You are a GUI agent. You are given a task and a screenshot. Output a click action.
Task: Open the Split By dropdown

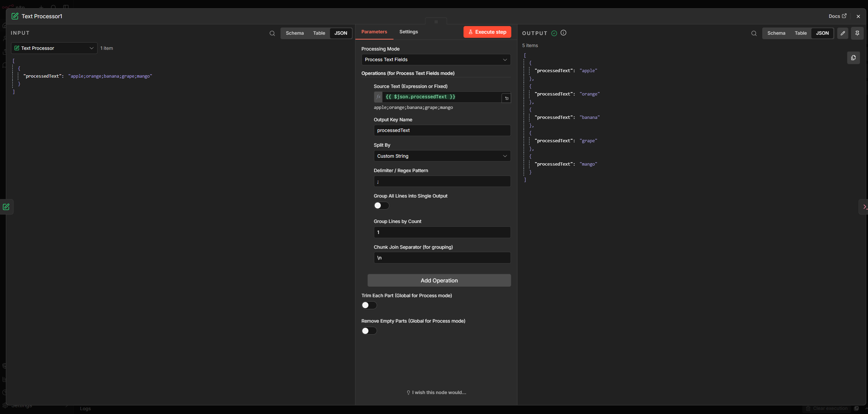coord(442,156)
